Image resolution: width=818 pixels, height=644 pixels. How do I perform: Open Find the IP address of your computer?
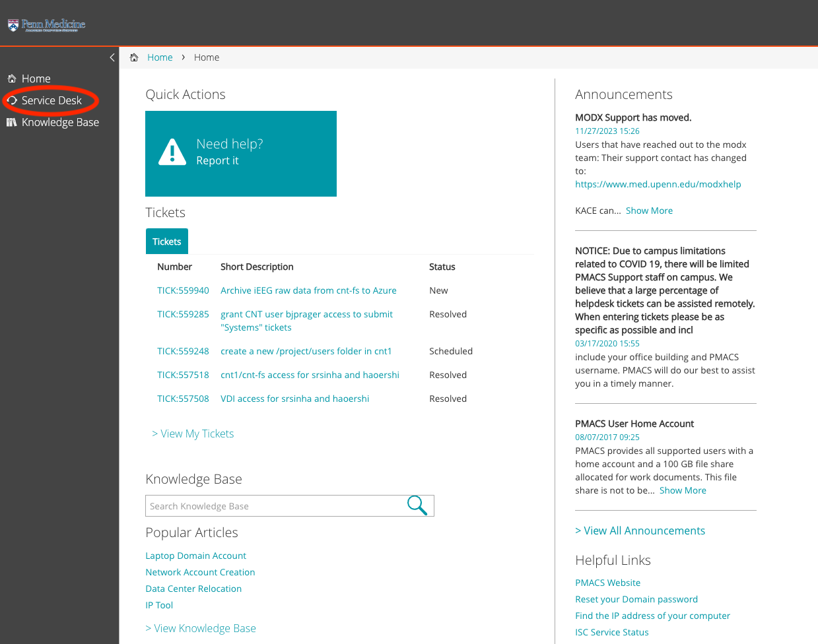652,616
